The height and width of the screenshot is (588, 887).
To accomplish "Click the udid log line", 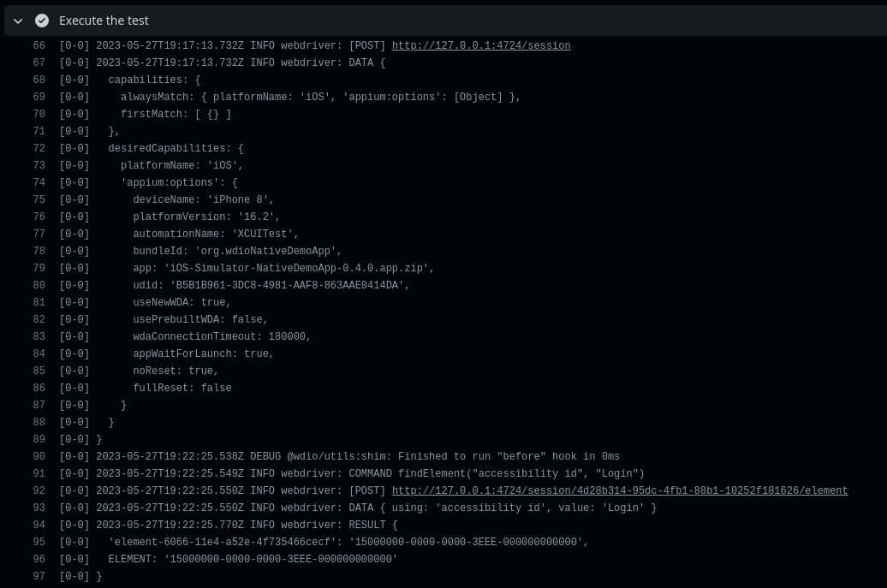I will pos(271,285).
